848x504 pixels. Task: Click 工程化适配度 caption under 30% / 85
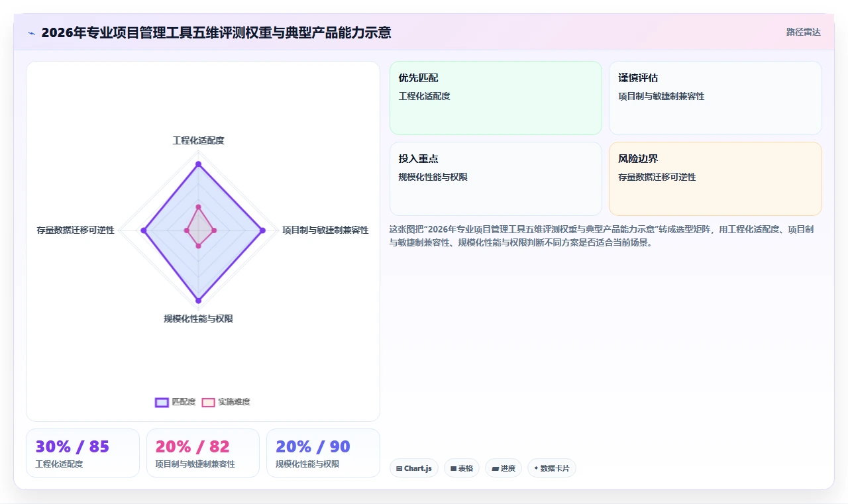pyautogui.click(x=59, y=464)
